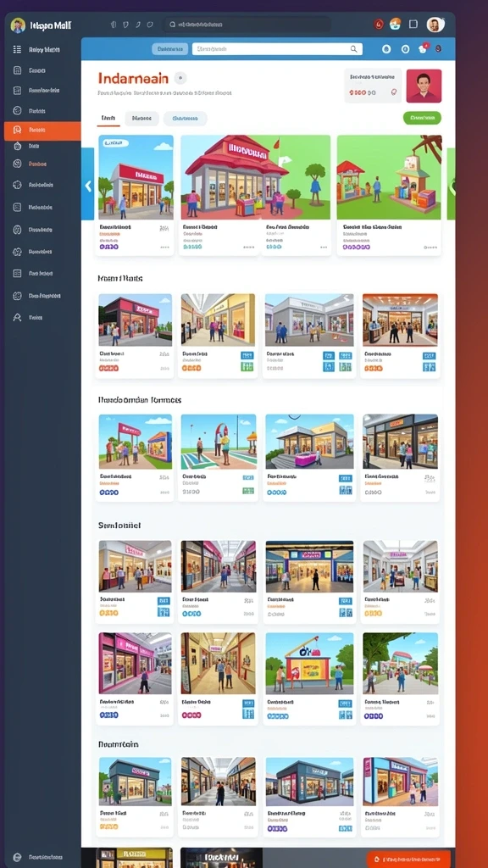
Task: Click the orange button at the bottom-right corner
Action: click(x=409, y=859)
